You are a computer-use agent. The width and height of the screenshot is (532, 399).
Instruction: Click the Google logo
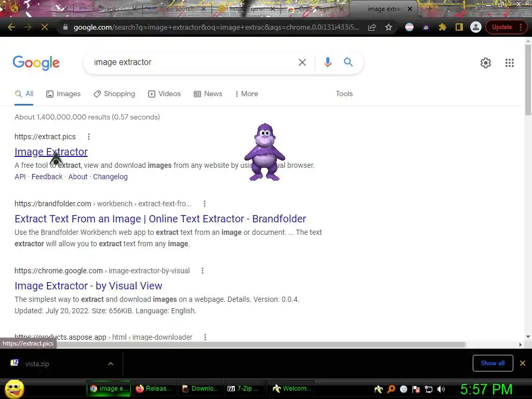[x=36, y=63]
